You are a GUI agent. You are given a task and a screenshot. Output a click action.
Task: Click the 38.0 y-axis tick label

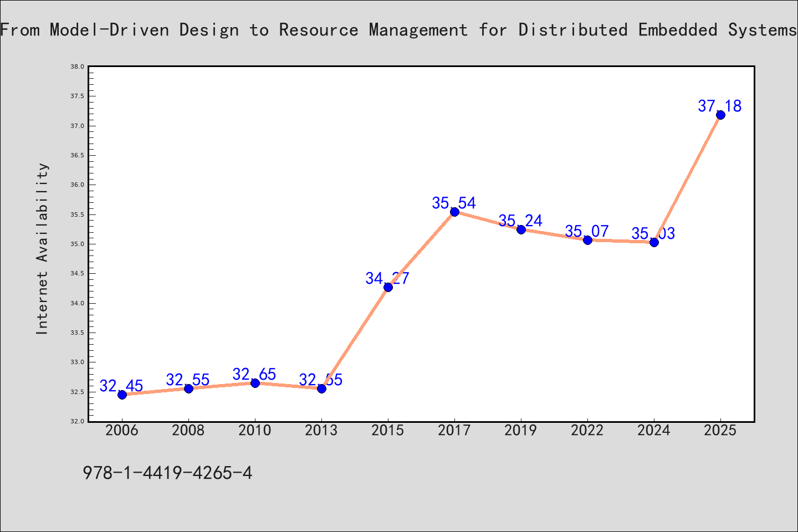coord(77,66)
